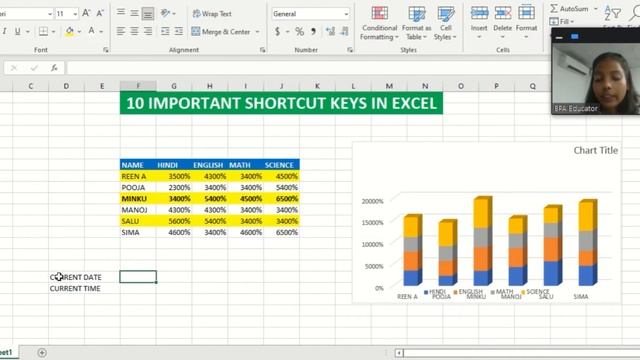The width and height of the screenshot is (640, 360).
Task: Increase font size with the large A icon
Action: pos(86,13)
